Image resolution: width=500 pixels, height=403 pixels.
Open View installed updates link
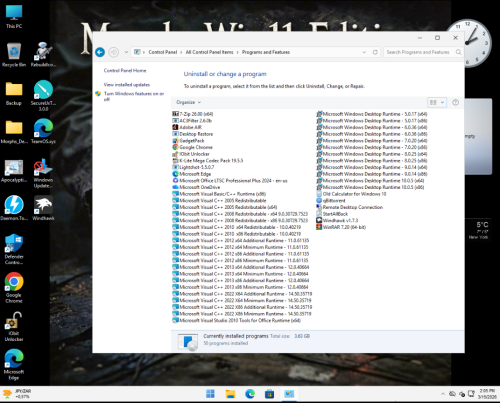(127, 85)
